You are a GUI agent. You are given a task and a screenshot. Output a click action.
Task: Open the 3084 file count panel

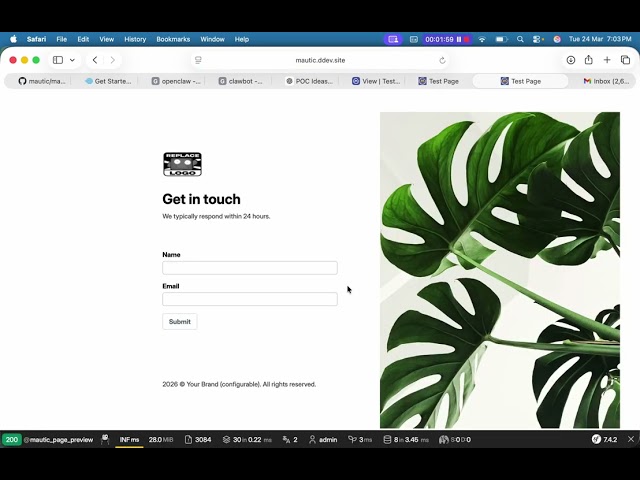198,440
